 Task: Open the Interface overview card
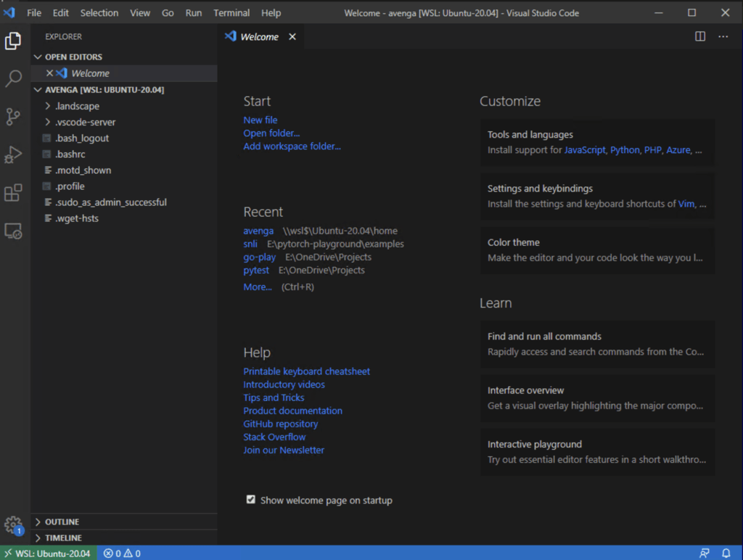coord(597,398)
